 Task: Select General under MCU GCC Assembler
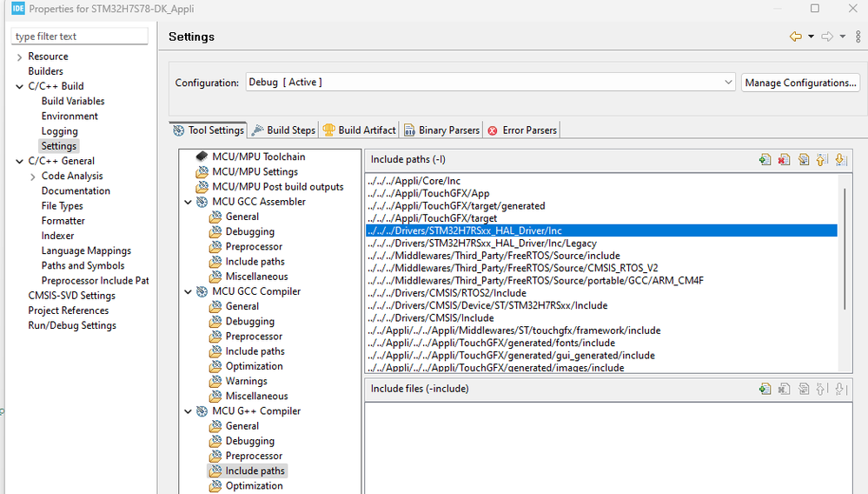[242, 217]
